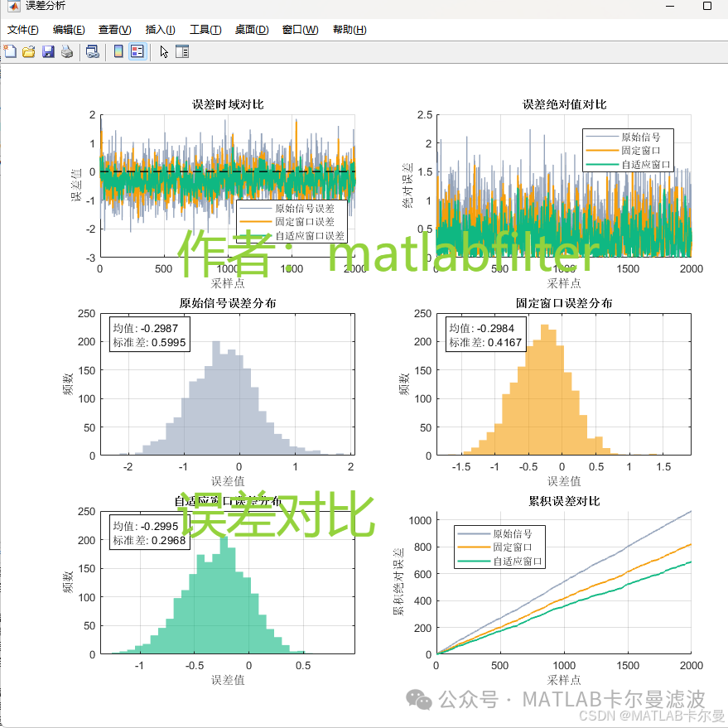Activate the Edit Plot arrow tool

164,51
